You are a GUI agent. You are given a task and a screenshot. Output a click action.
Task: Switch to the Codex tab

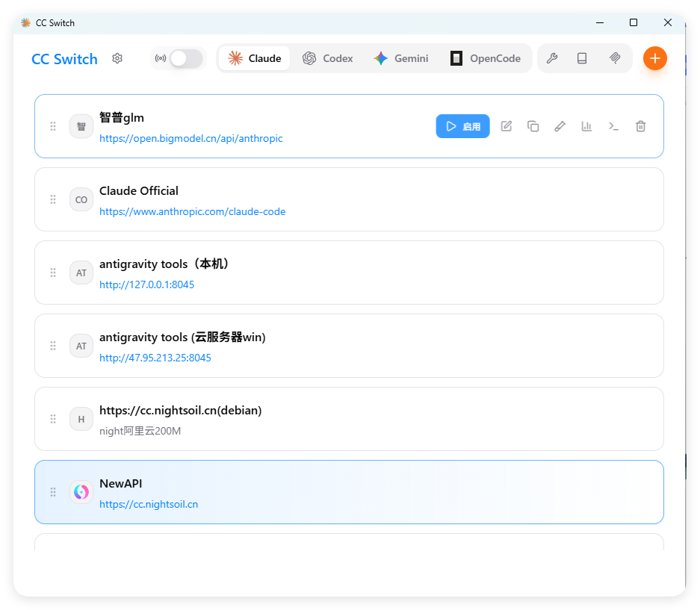[x=328, y=58]
